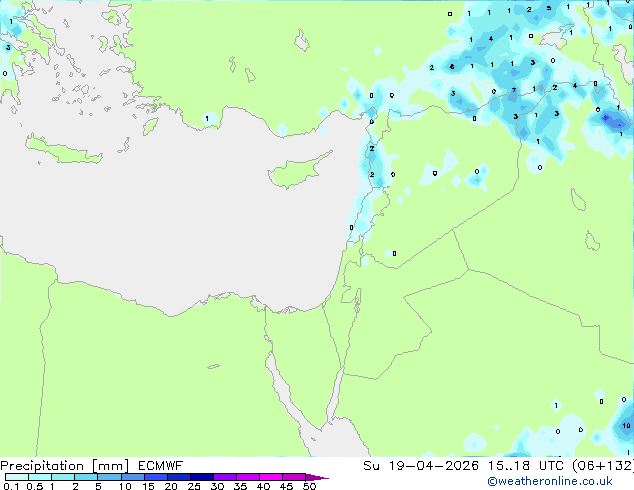Click the legend label "15"

[x=148, y=486]
